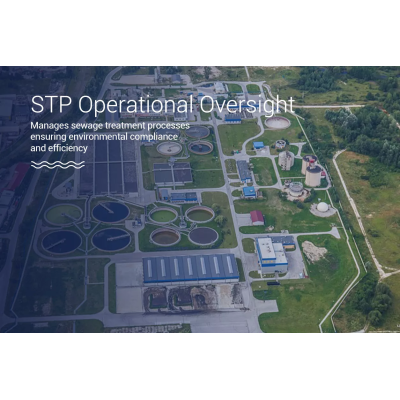Click the aerial treatment plant banner image
Viewport: 400px width, 400px height.
tap(200, 199)
